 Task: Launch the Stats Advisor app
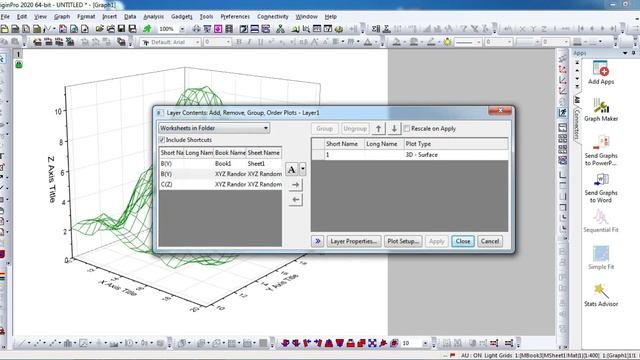point(601,295)
